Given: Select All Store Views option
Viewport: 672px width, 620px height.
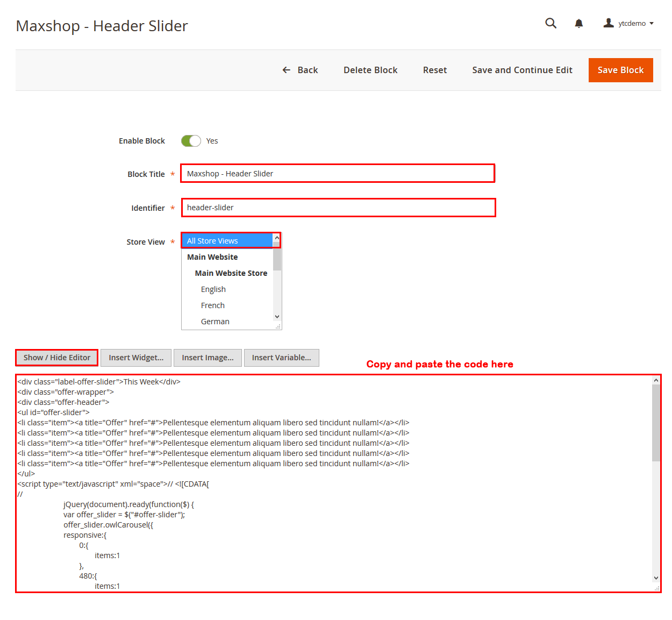Looking at the screenshot, I should [x=226, y=241].
